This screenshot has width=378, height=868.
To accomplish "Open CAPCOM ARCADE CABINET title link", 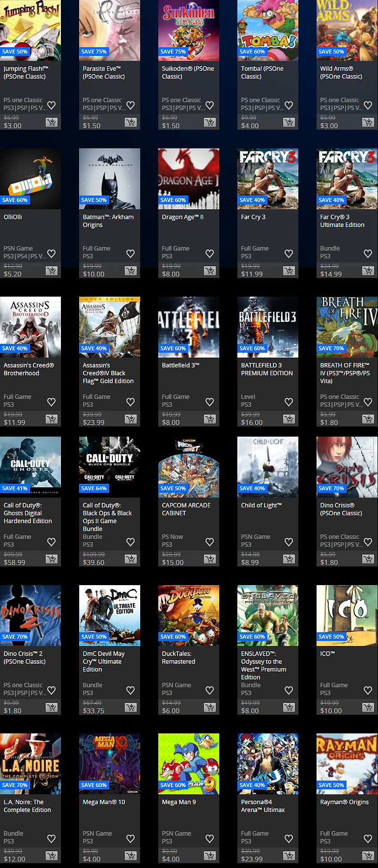I will [x=186, y=509].
